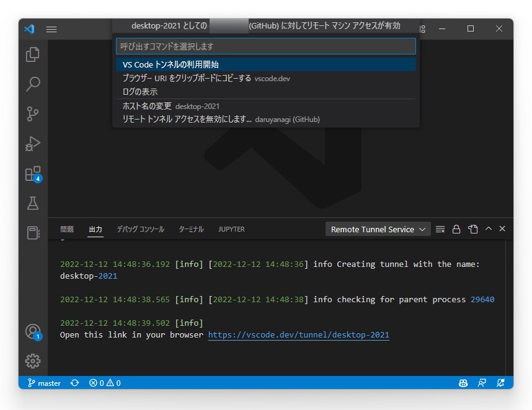Viewport: 532px width, 410px height.
Task: Open the Explorer view in activity bar
Action: (33, 55)
